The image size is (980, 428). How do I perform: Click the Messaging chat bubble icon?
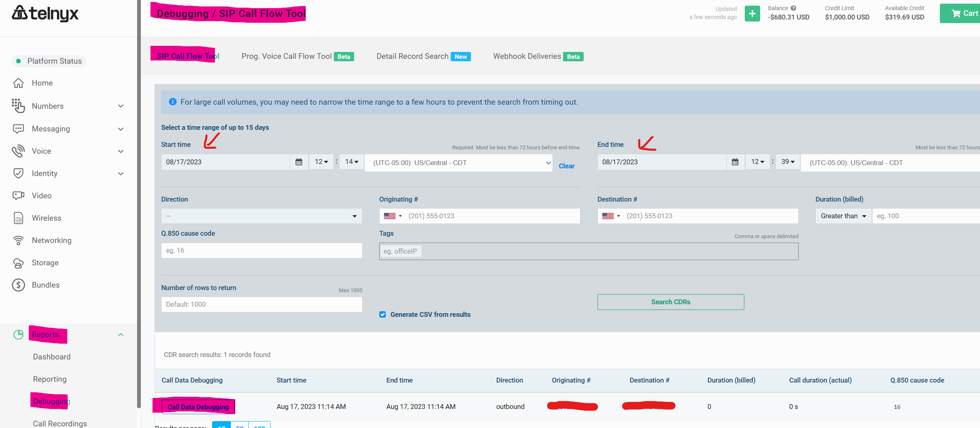click(18, 129)
